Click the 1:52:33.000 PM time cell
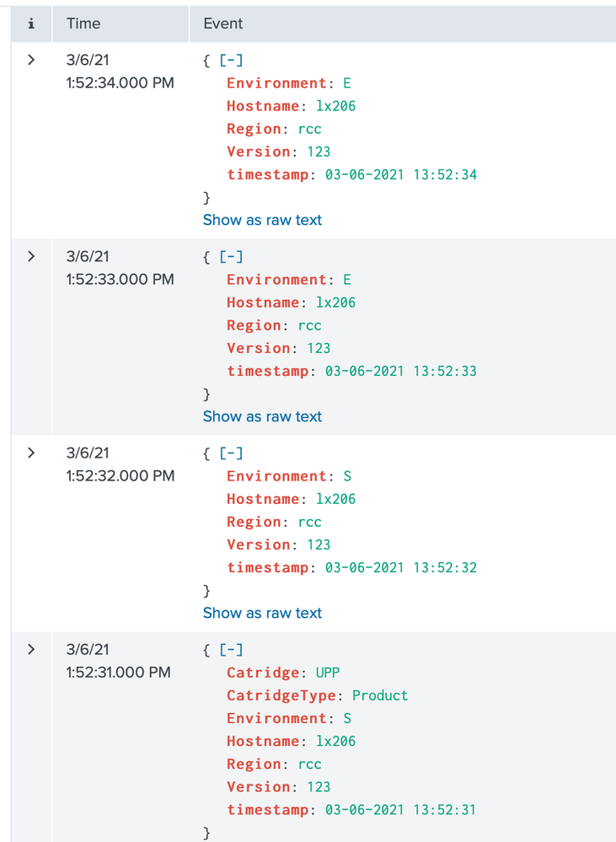616x842 pixels. (120, 279)
